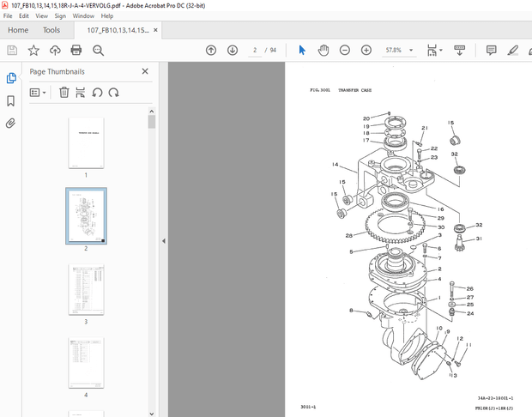This screenshot has width=532, height=417.
Task: Zoom in with the plus button
Action: 366,51
